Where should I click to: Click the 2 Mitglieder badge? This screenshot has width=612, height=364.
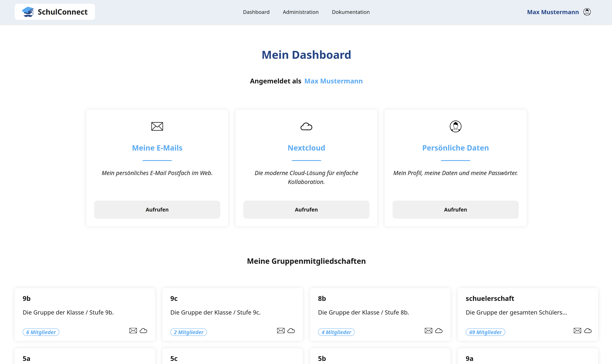click(x=189, y=332)
